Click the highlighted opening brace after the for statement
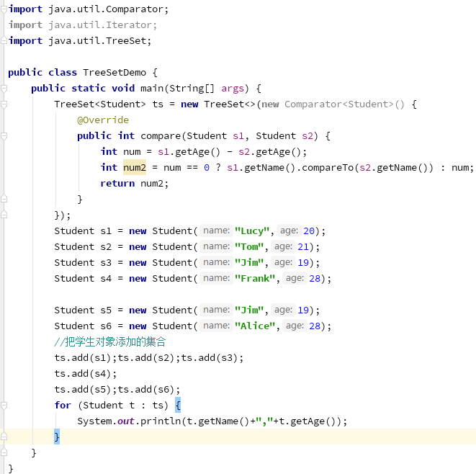This screenshot has width=476, height=474. [x=178, y=406]
